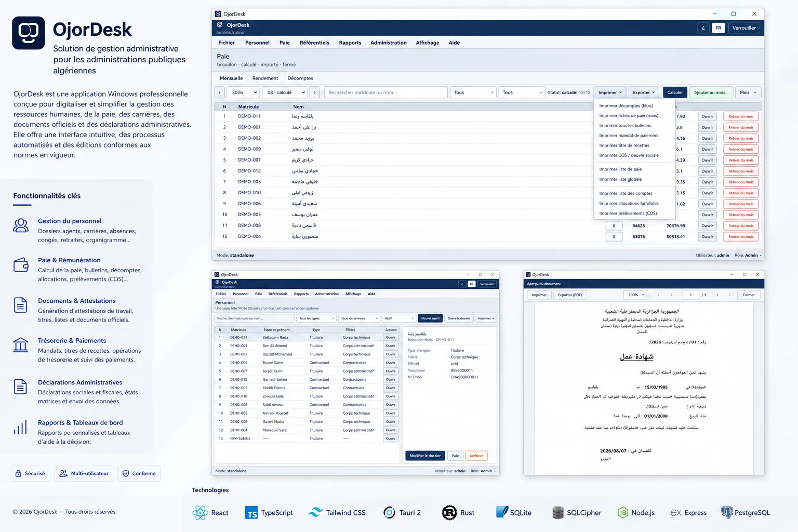Click the Déclarations Administratives document icon

pyautogui.click(x=20, y=387)
